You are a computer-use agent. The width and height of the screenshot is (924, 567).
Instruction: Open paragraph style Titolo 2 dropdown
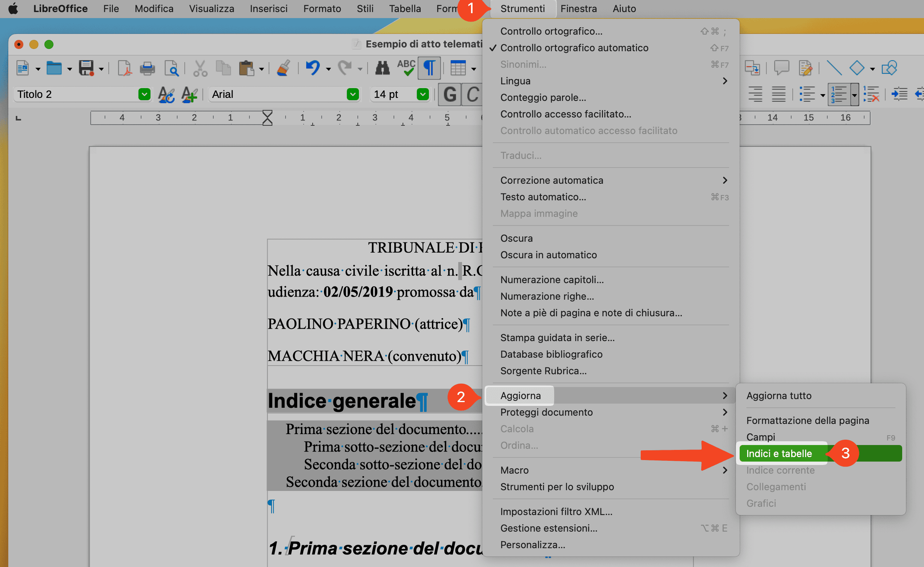[144, 94]
